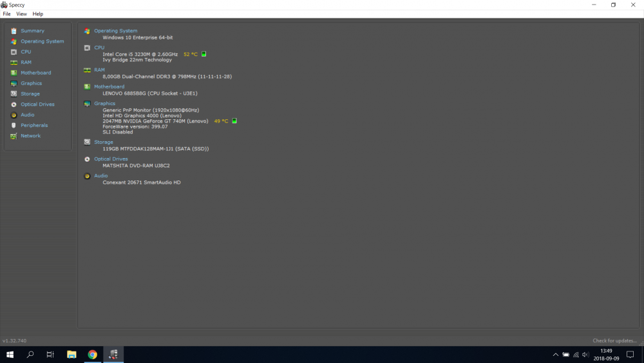This screenshot has width=644, height=363.
Task: Open Task View on taskbar
Action: tap(50, 355)
